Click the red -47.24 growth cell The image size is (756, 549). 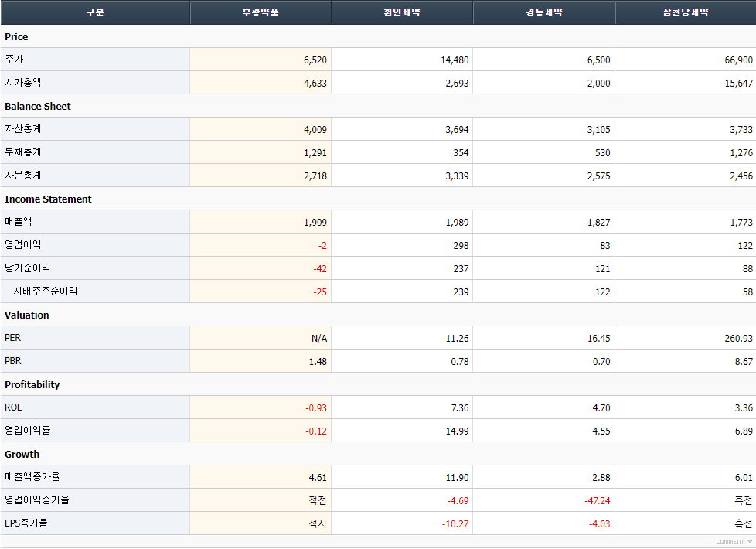pyautogui.click(x=544, y=500)
